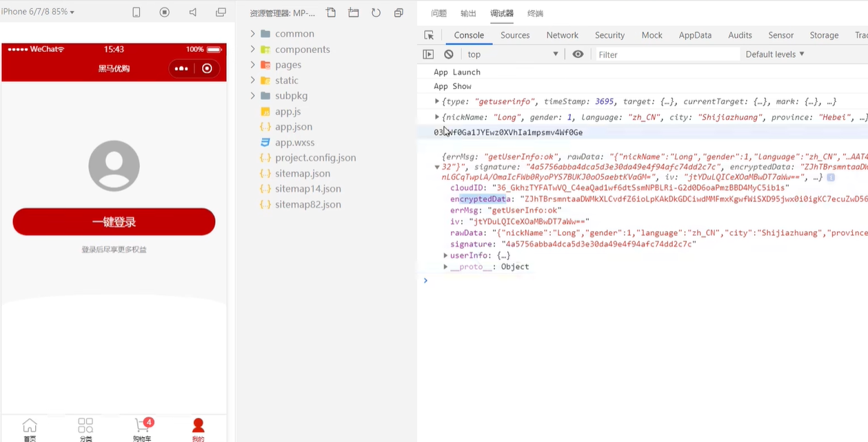The width and height of the screenshot is (868, 442).
Task: Select the Audits tab
Action: click(740, 35)
